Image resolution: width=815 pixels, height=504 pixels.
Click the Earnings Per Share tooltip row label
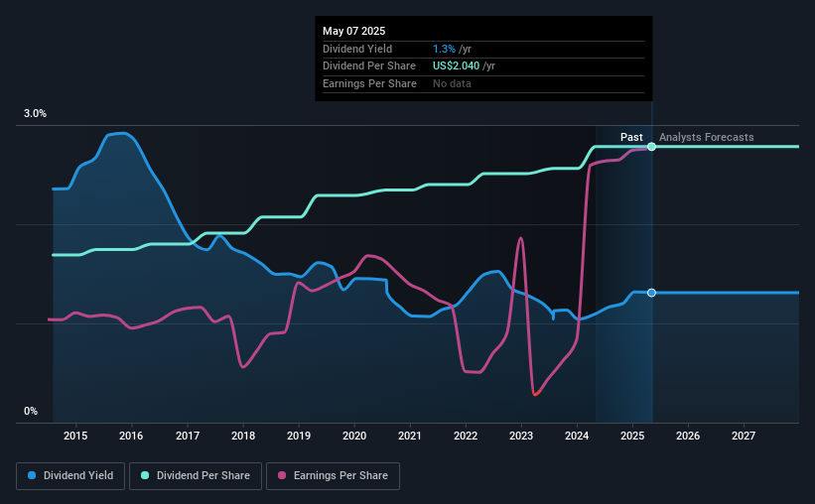click(369, 83)
